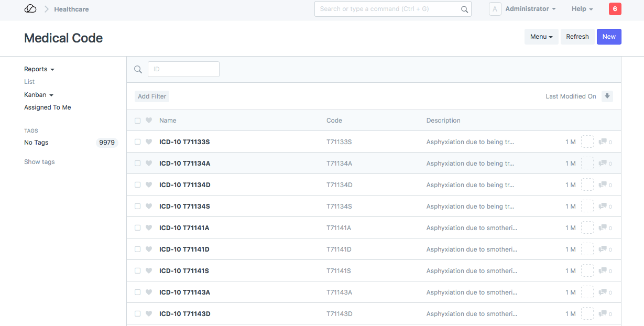The image size is (644, 326).
Task: Click heart icon for ICD-10 T71141A
Action: pyautogui.click(x=149, y=228)
